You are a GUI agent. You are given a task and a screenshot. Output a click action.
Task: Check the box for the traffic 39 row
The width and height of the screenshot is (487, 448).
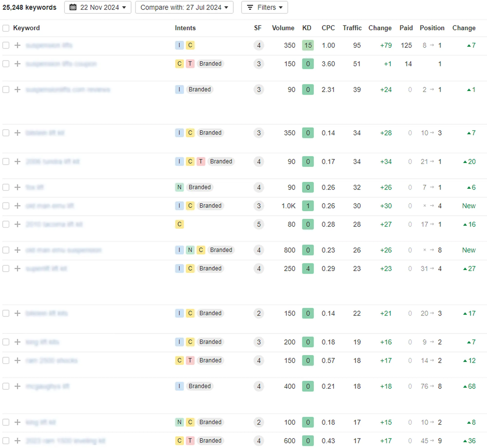tap(6, 90)
